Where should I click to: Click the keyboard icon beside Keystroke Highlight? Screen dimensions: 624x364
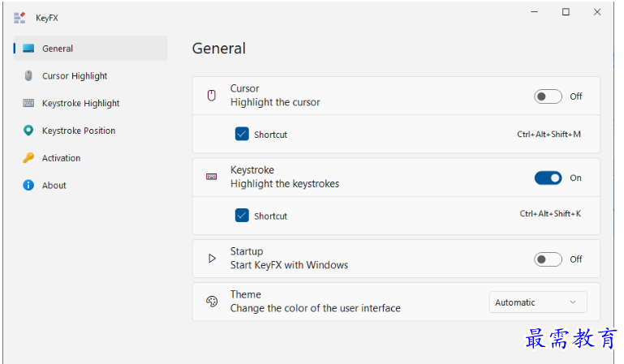[x=28, y=103]
